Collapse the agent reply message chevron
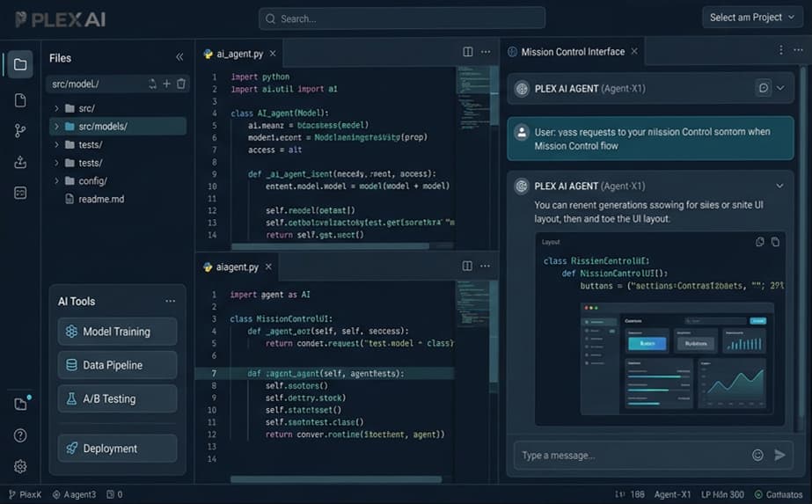Screen dimensions: 812x504 click(x=779, y=186)
